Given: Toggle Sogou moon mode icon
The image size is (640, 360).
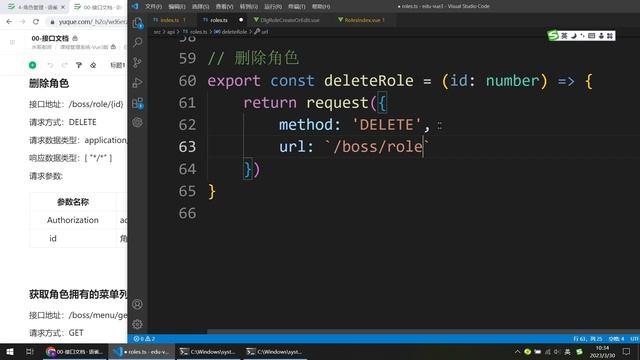Looking at the screenshot, I should (573, 36).
